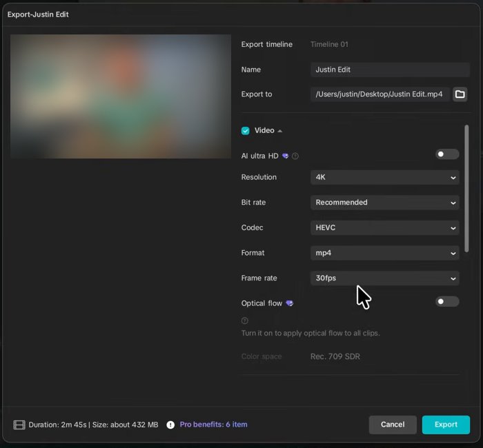Click the film strip duration icon
This screenshot has height=448, width=483.
(x=19, y=425)
